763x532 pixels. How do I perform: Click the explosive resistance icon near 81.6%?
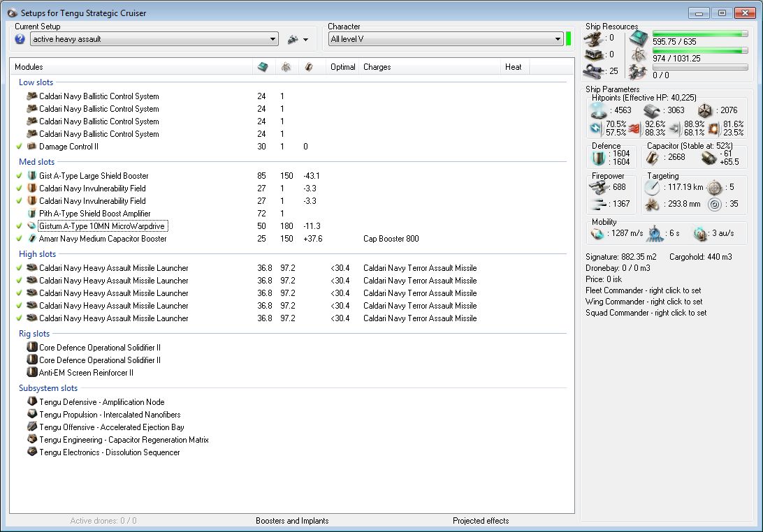pyautogui.click(x=713, y=128)
